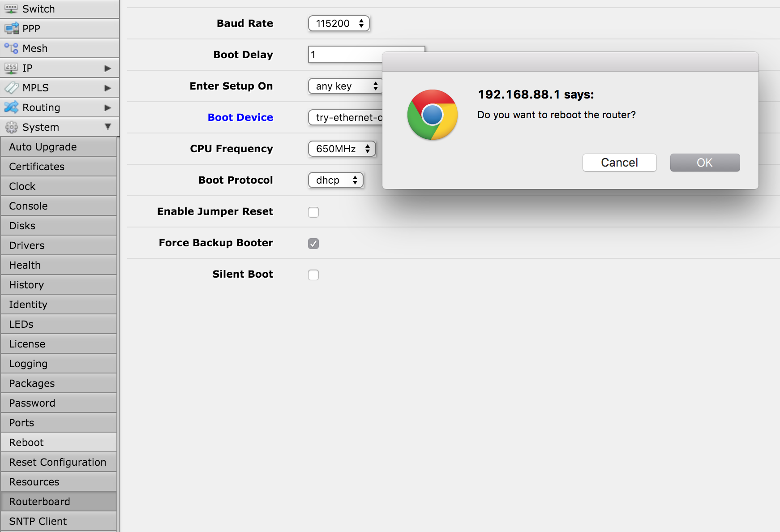
Task: Collapse the System menu arrow
Action: coord(107,127)
